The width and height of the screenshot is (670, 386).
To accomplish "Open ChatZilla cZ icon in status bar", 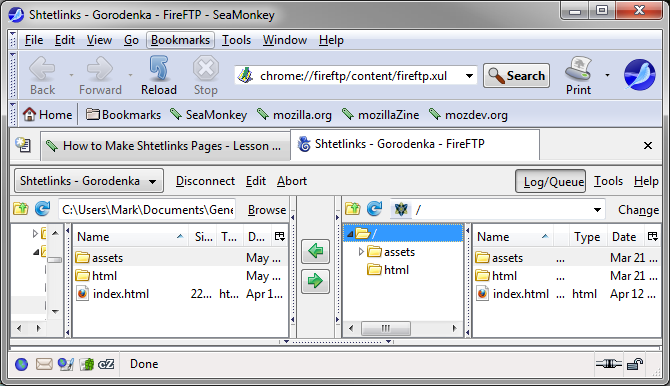I will [106, 364].
